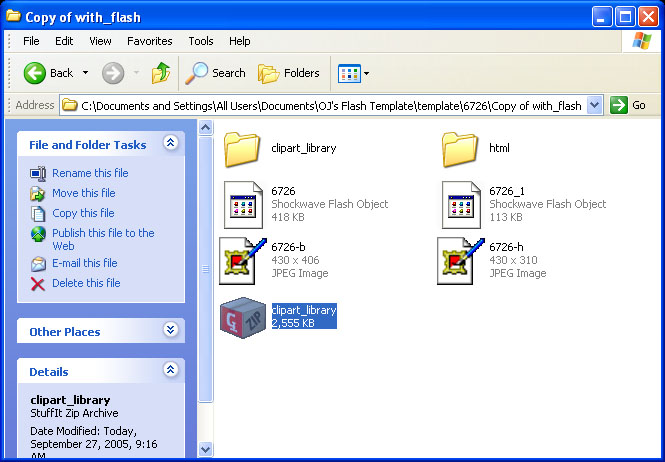Collapse the Details panel
Viewport: 665px width, 462px height.
[170, 371]
